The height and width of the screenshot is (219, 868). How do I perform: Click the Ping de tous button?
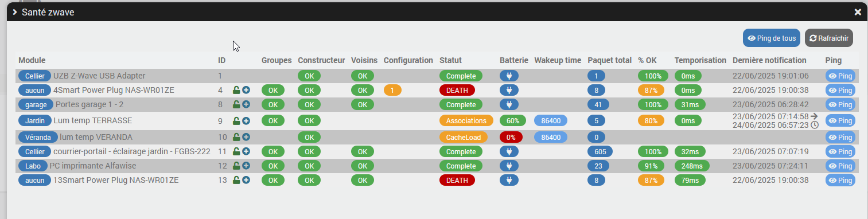[x=772, y=38]
